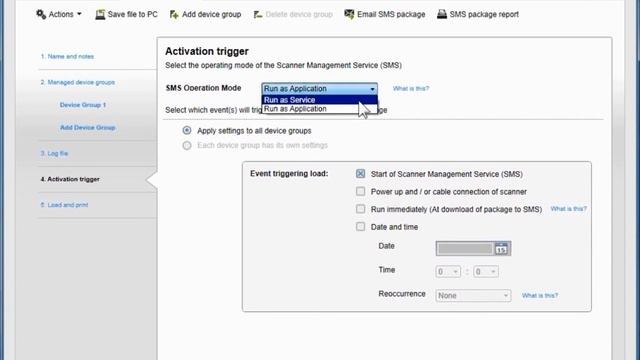Click the Add device group icon
The width and height of the screenshot is (640, 360).
[174, 14]
